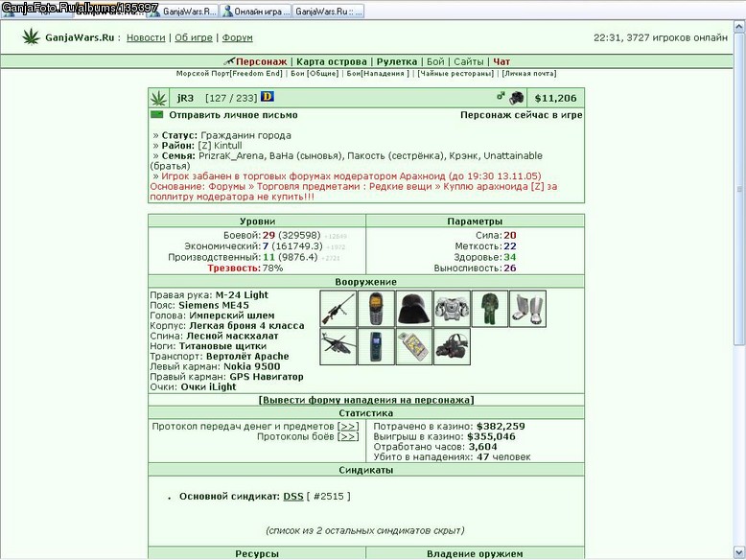Open Рулетка menu item
This screenshot has width=746, height=560.
397,61
